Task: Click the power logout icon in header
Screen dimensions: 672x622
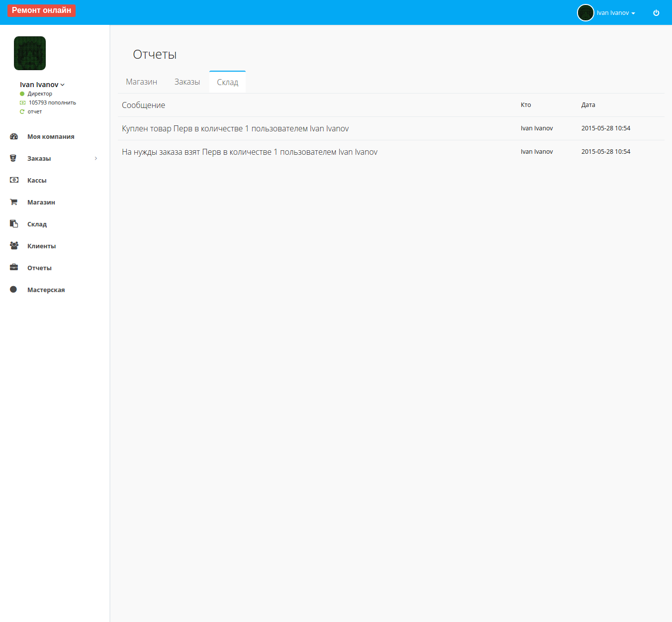Action: point(656,13)
